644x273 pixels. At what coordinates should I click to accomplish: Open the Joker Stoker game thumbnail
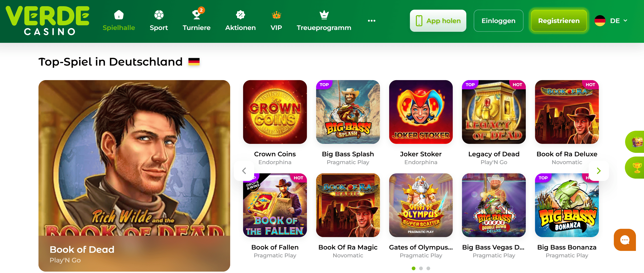[421, 112]
